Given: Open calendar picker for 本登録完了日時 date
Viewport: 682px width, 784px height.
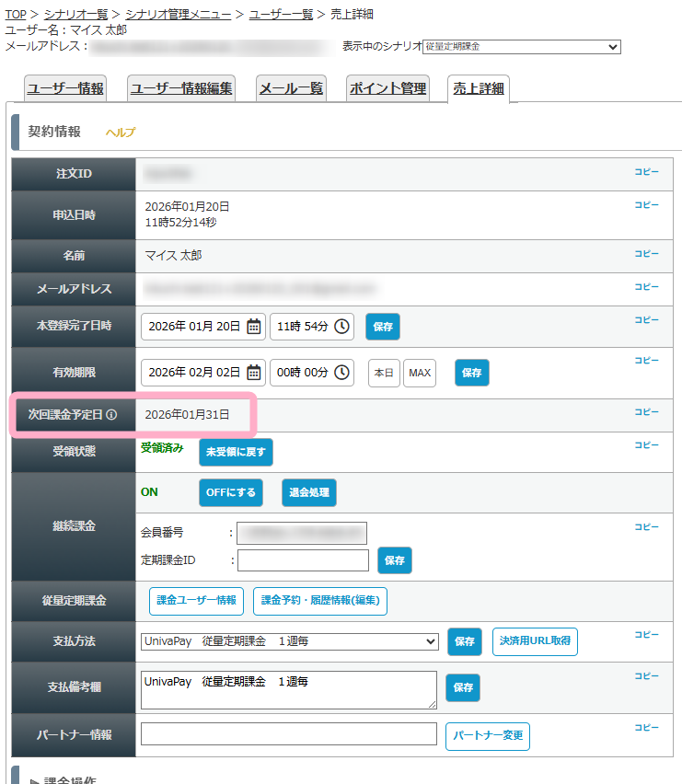Looking at the screenshot, I should pyautogui.click(x=255, y=326).
